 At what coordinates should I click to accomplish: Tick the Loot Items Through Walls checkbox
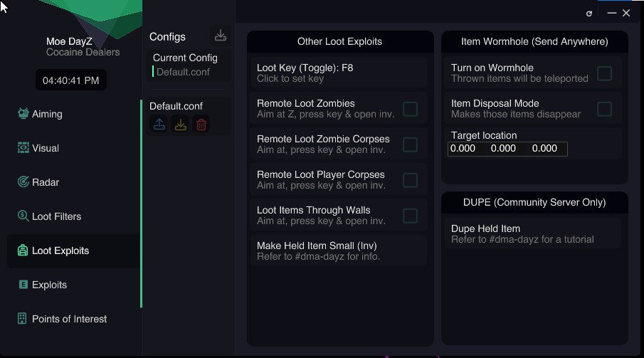click(410, 216)
